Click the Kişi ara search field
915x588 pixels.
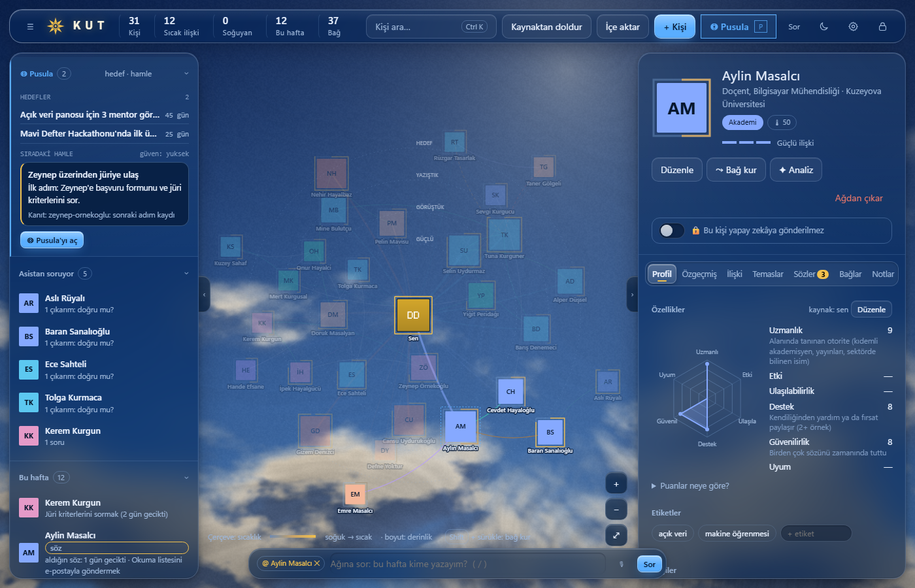tap(431, 27)
